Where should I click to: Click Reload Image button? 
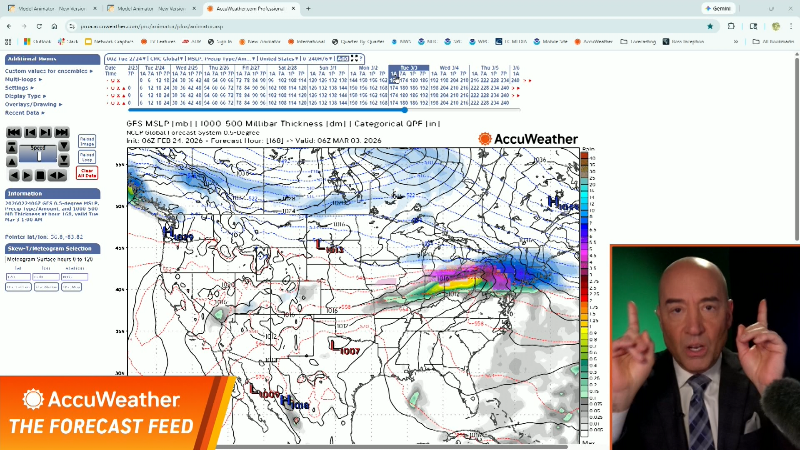click(87, 141)
